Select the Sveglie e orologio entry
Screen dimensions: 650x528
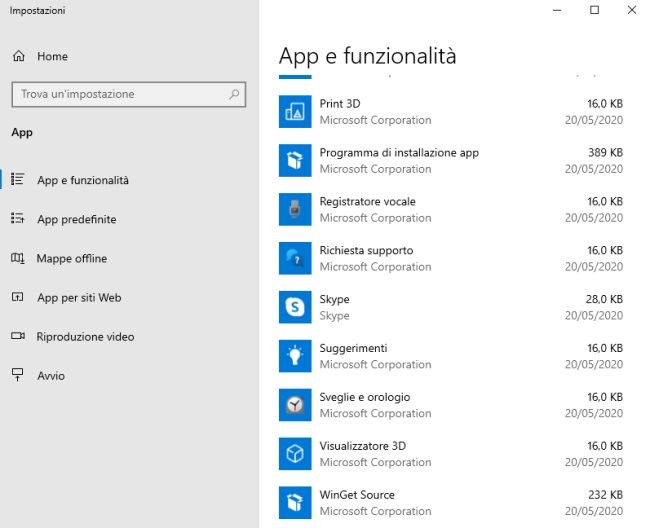pyautogui.click(x=365, y=397)
